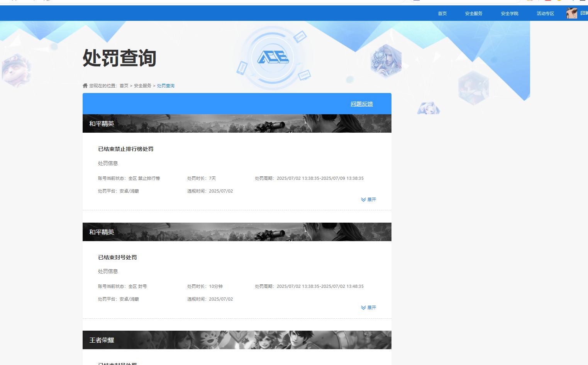Image resolution: width=588 pixels, height=365 pixels.
Task: Click the 账号当前状态：全区 禁止排行榜 text
Action: [129, 178]
